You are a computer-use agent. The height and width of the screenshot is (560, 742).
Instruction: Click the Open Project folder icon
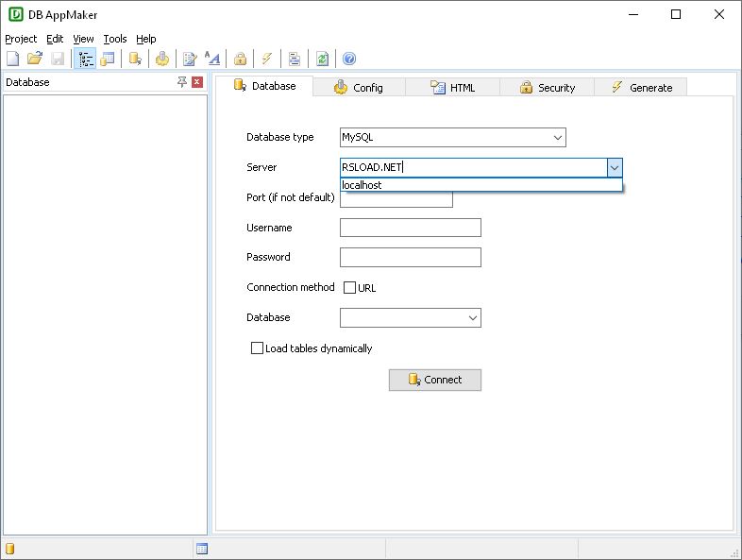pyautogui.click(x=35, y=59)
